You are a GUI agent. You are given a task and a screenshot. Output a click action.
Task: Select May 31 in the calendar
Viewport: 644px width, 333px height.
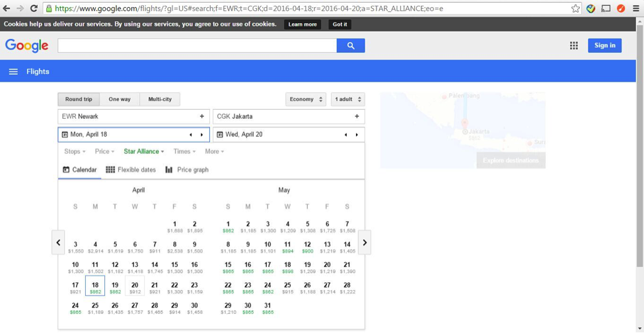(268, 308)
